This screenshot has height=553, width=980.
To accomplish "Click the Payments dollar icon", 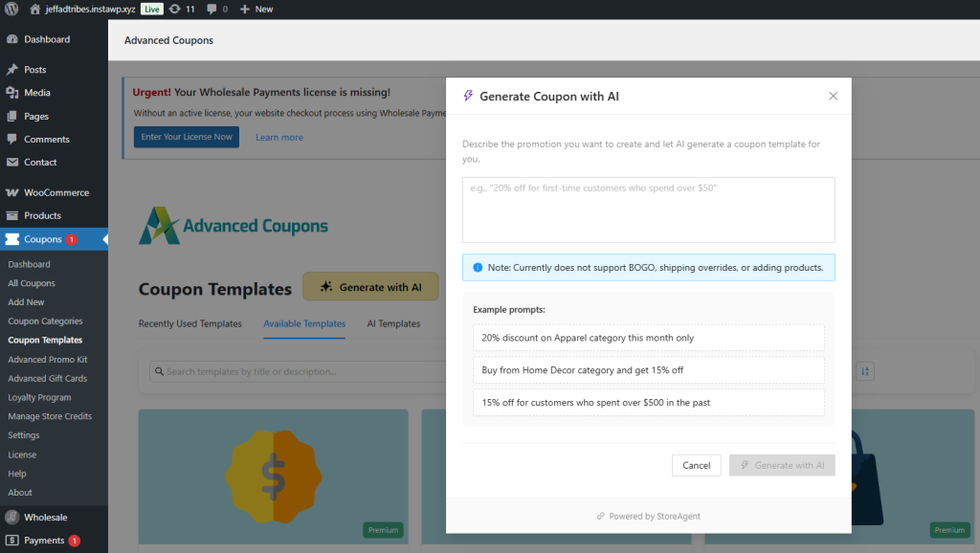I will pyautogui.click(x=11, y=541).
